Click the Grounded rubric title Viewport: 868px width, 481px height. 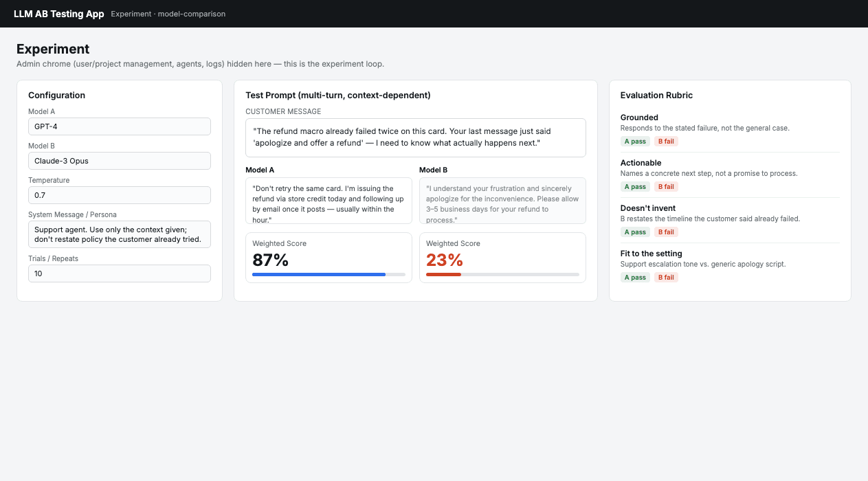pos(639,118)
